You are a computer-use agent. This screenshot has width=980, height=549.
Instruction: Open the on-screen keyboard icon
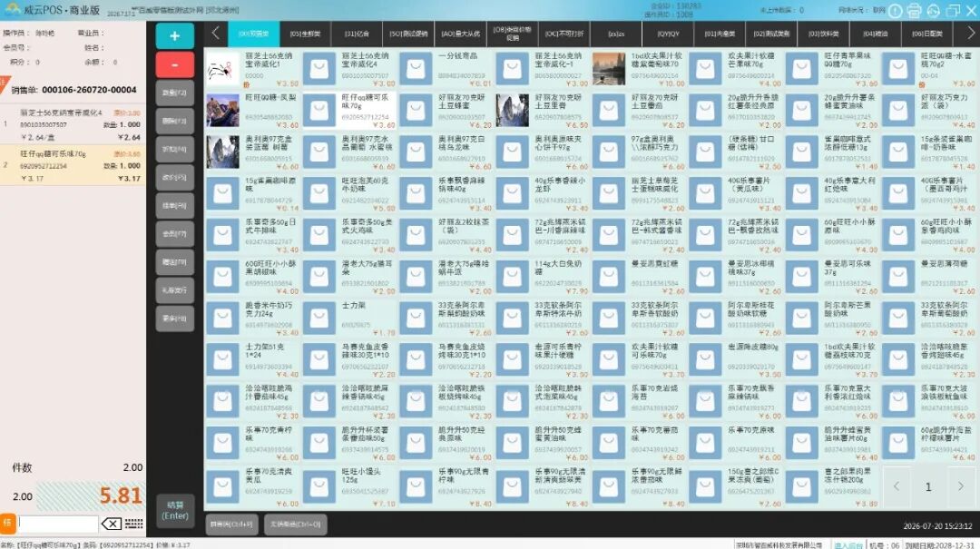(133, 524)
